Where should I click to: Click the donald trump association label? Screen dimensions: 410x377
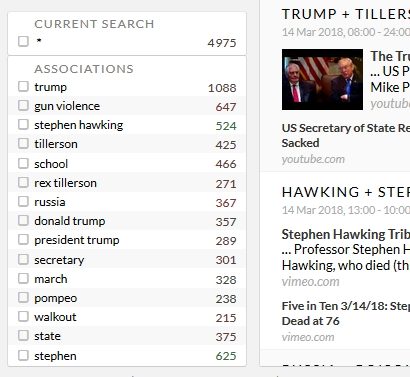[x=70, y=221]
